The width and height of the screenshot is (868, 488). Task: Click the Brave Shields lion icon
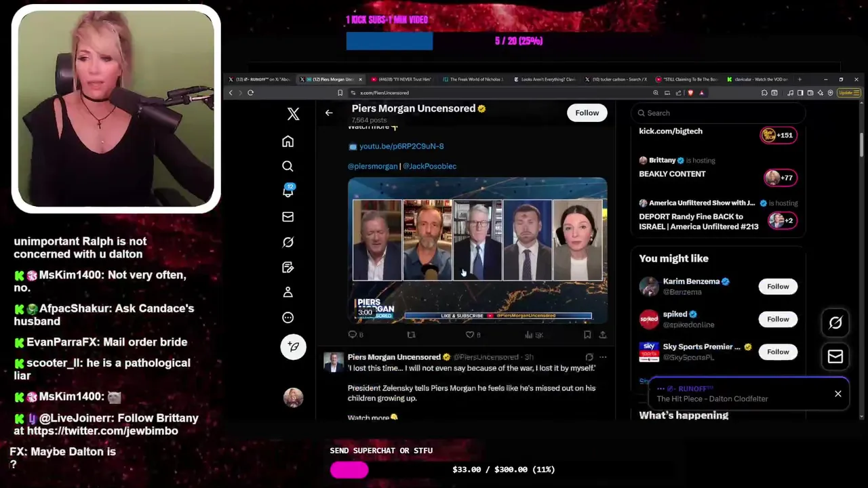coord(690,93)
